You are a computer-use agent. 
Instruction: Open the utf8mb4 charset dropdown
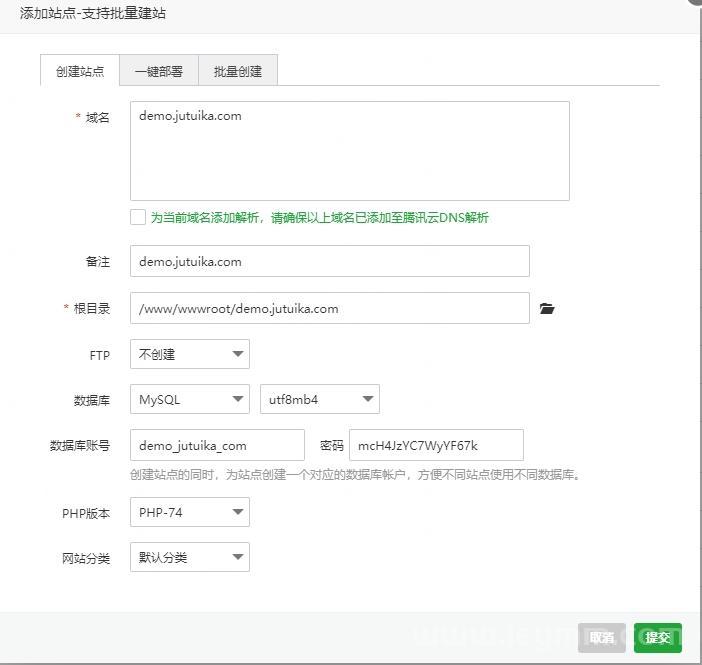319,399
